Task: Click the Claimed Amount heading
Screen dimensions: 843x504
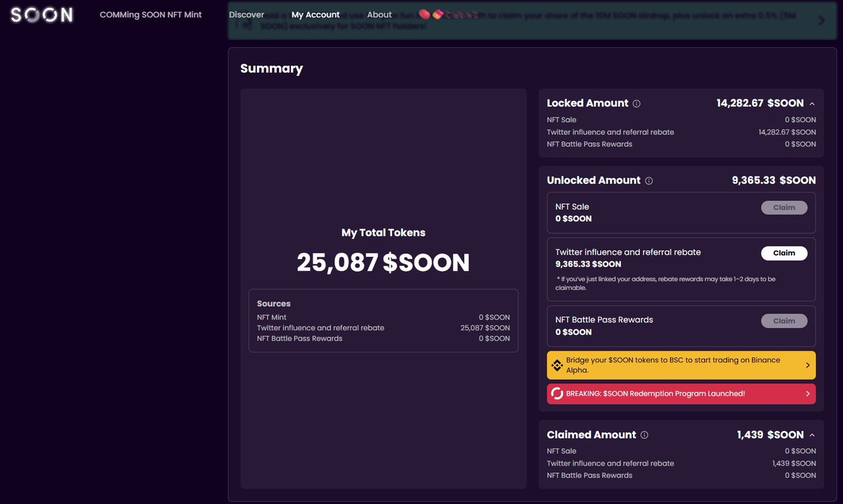Action: click(592, 435)
